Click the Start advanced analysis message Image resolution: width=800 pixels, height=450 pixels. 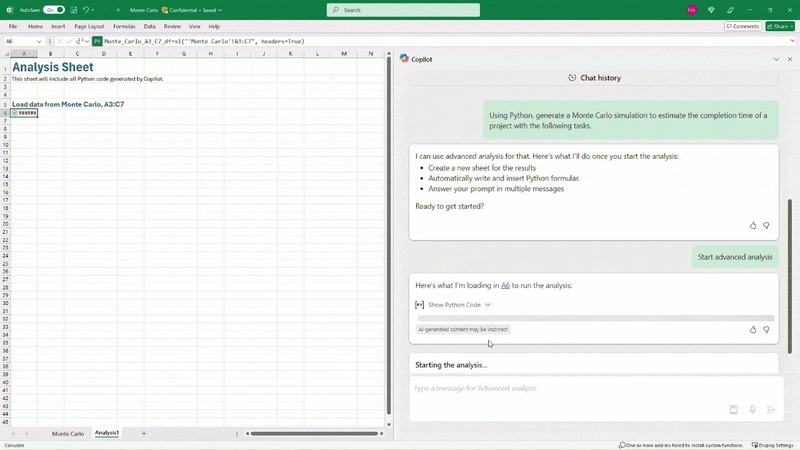pyautogui.click(x=735, y=257)
